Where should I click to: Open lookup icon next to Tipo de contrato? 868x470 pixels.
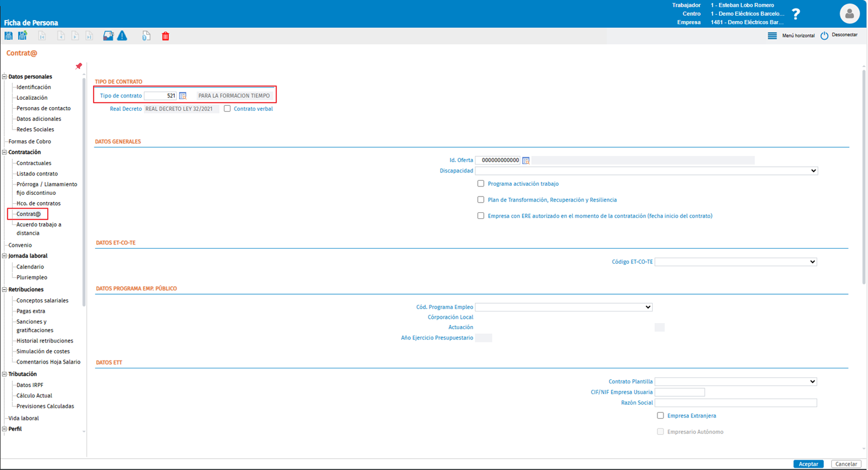point(183,96)
